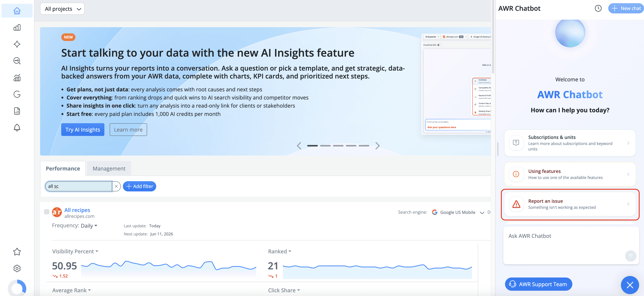The height and width of the screenshot is (296, 644).
Task: Click the Add filter button
Action: tap(140, 187)
